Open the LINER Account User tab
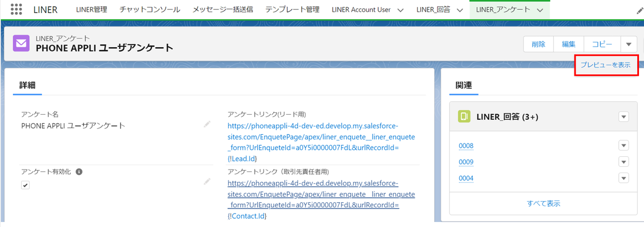Viewport: 644px width, 227px height. click(x=361, y=10)
